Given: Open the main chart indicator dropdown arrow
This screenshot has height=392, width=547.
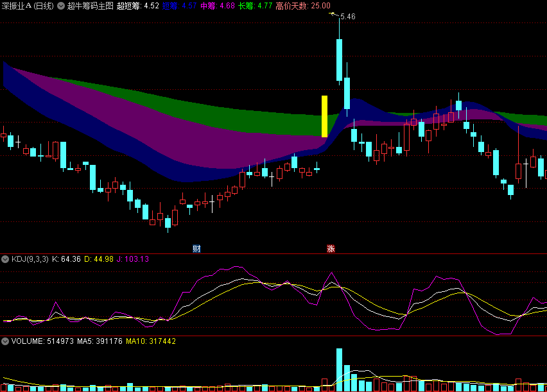Looking at the screenshot, I should click(61, 6).
